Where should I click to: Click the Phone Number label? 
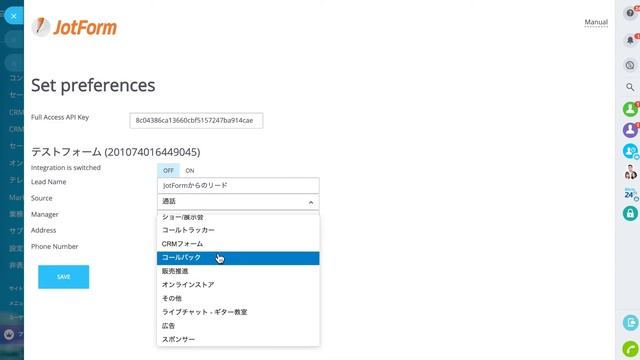coord(55,247)
